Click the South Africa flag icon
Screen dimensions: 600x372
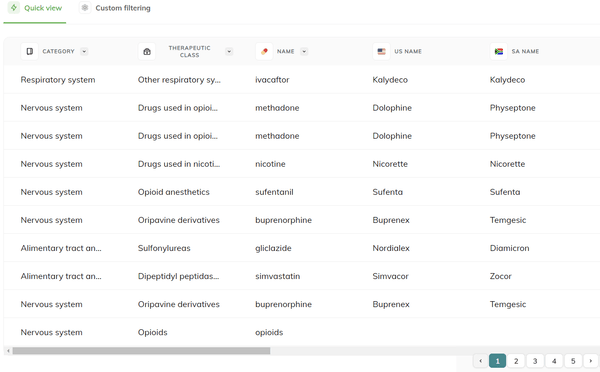pos(499,51)
